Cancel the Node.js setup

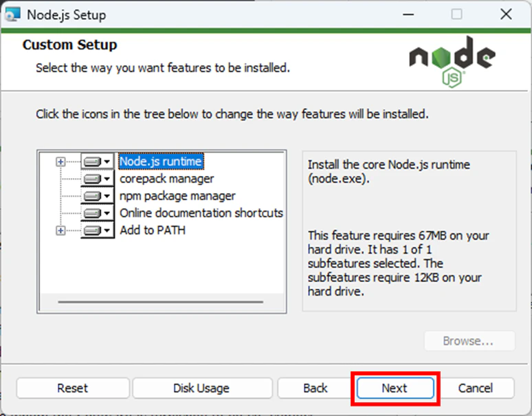point(476,388)
